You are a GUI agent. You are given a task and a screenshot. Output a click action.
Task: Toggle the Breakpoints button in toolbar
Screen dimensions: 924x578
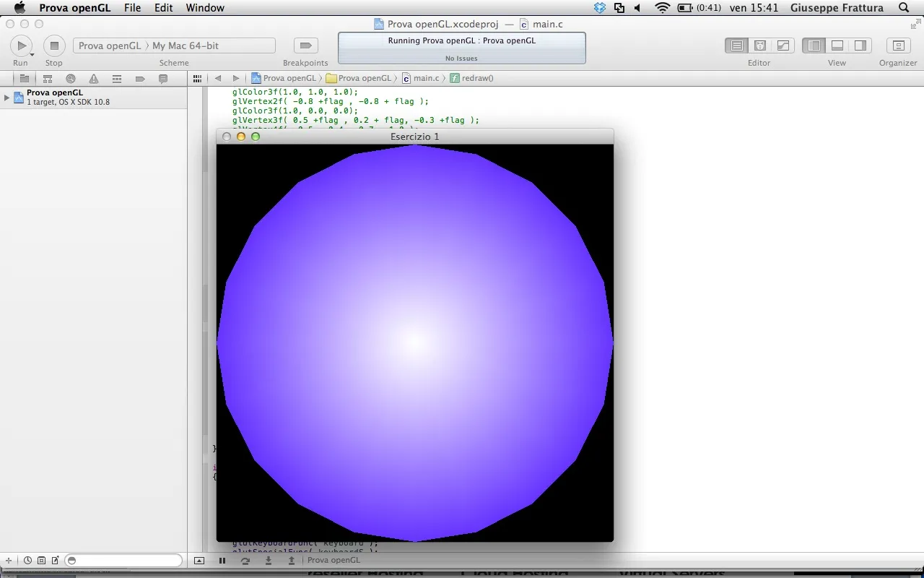(305, 45)
